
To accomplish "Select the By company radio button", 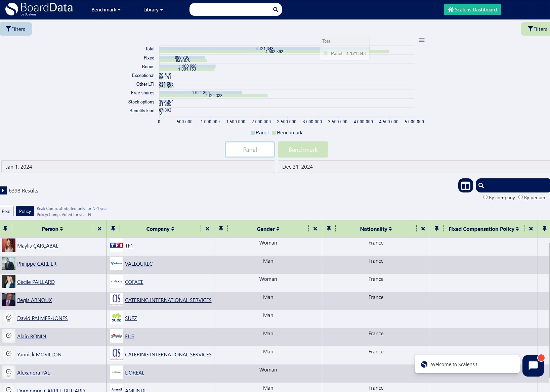I will tap(485, 198).
